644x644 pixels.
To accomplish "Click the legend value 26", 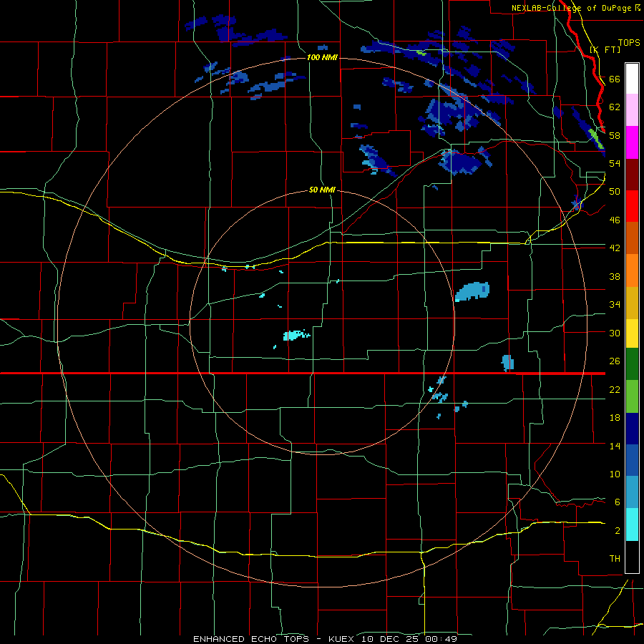I will [615, 361].
